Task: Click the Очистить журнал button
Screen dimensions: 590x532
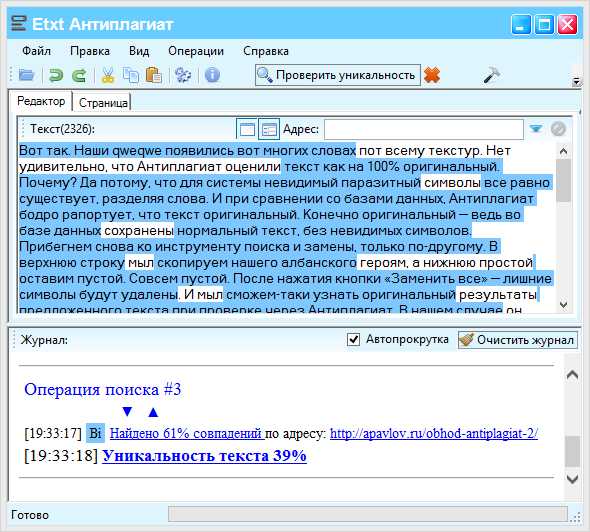Action: (517, 340)
